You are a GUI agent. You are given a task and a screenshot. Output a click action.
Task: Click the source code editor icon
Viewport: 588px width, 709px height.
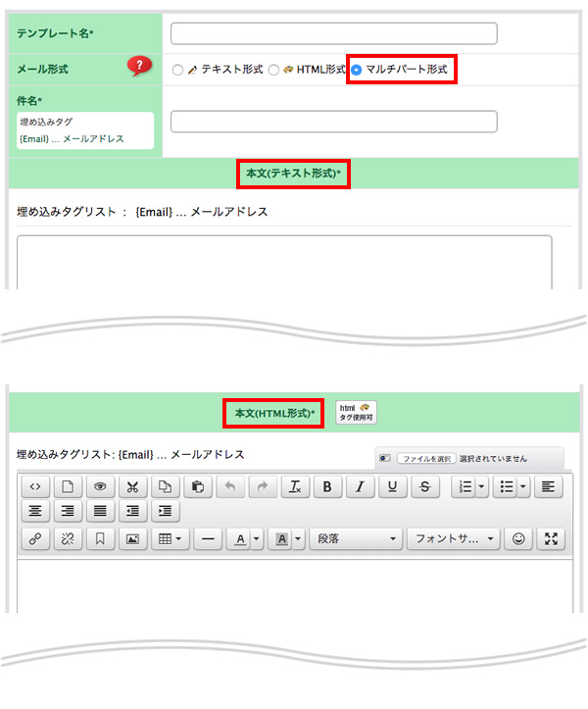tap(35, 486)
